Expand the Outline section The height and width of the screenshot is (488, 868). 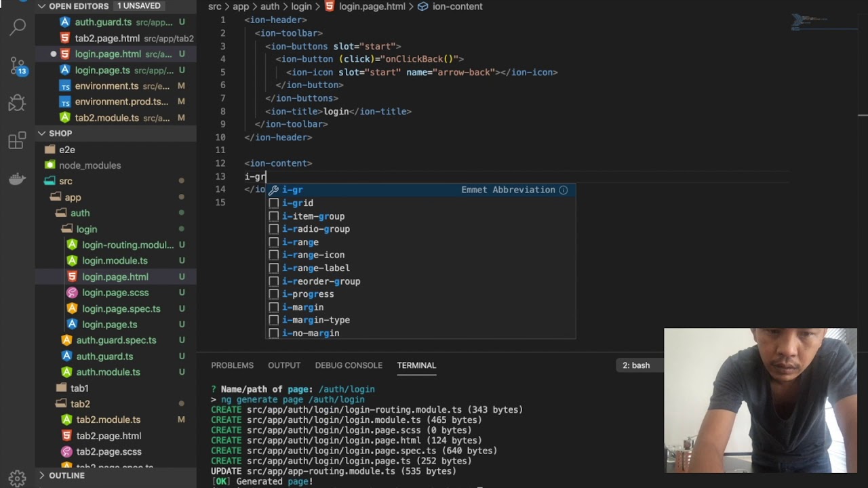pyautogui.click(x=42, y=476)
